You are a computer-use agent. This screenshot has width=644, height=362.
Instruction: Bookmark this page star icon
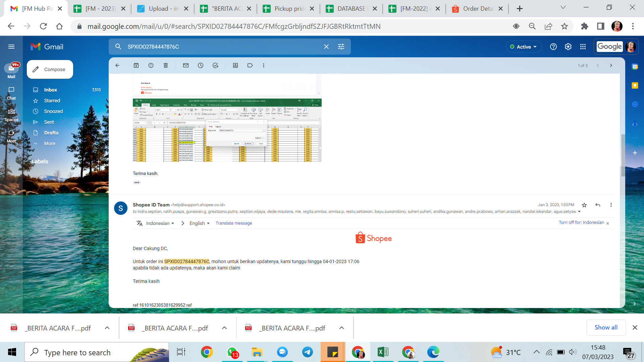(x=565, y=26)
